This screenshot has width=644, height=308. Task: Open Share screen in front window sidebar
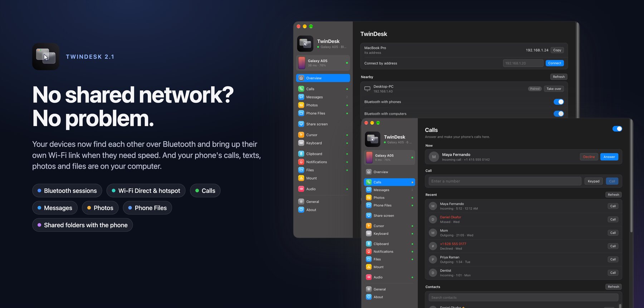[389, 216]
